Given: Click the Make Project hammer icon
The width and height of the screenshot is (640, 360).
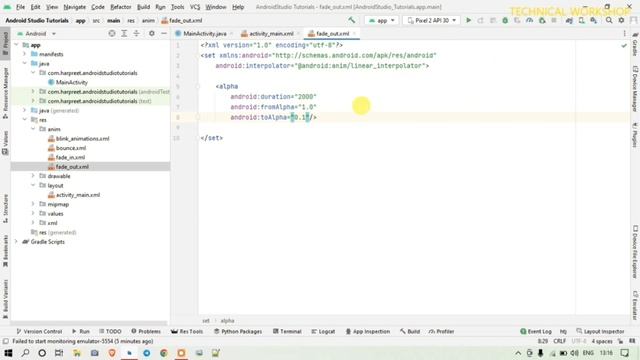Looking at the screenshot, I should coord(351,20).
